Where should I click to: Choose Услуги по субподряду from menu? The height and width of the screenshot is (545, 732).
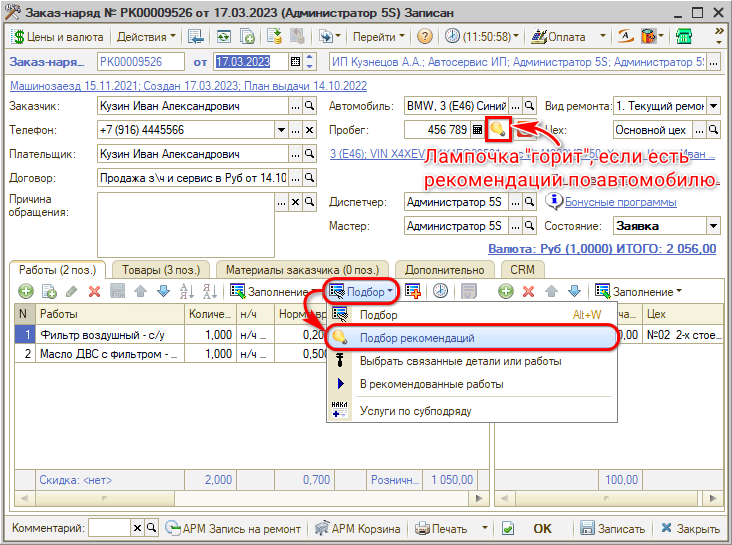(x=415, y=410)
